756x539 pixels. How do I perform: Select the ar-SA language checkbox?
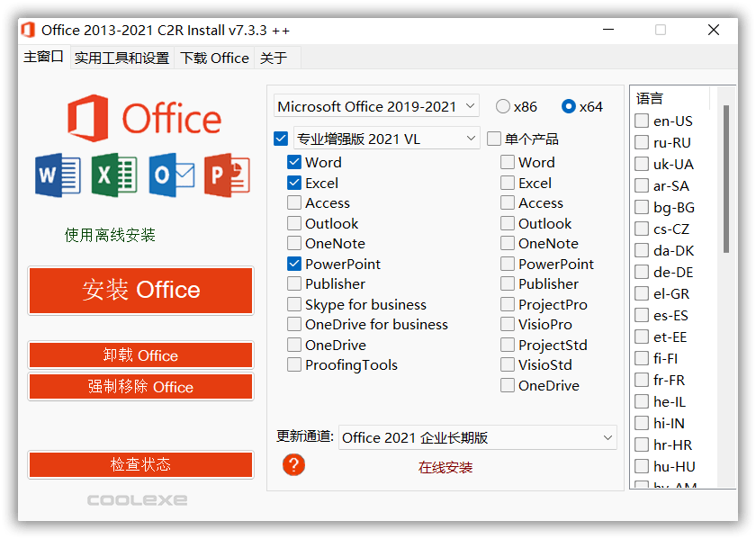(x=641, y=185)
